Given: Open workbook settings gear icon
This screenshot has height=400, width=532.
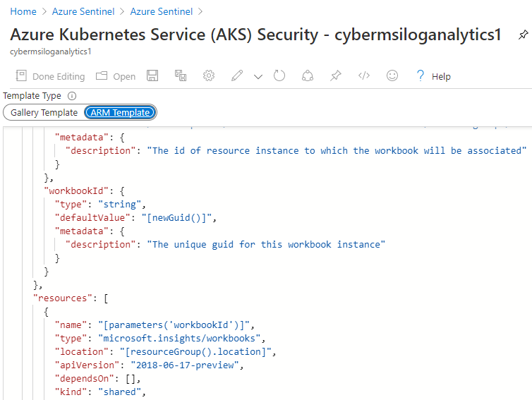Looking at the screenshot, I should (209, 75).
